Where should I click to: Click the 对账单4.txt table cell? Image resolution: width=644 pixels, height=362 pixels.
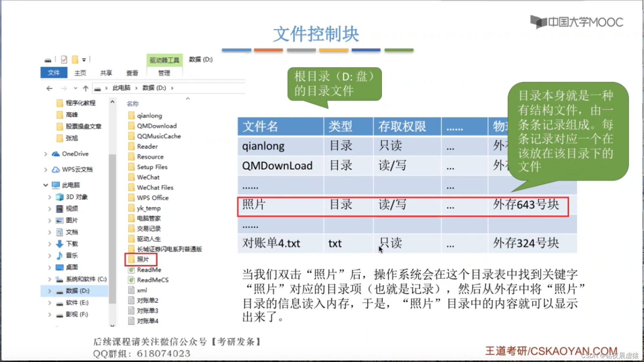pos(280,243)
